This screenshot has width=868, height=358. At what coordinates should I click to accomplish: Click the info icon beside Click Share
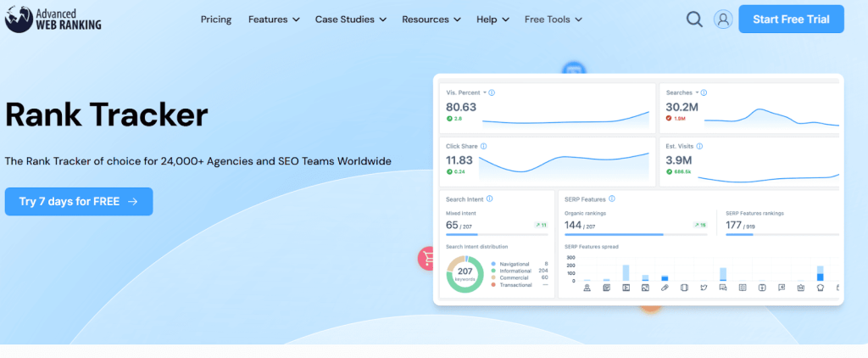(481, 146)
